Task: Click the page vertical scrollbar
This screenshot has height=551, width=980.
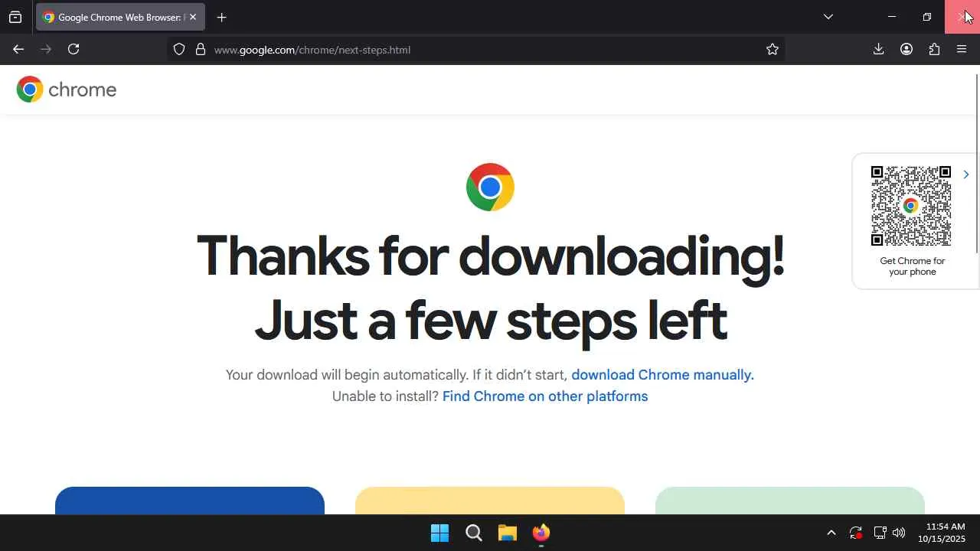Action: point(977,163)
